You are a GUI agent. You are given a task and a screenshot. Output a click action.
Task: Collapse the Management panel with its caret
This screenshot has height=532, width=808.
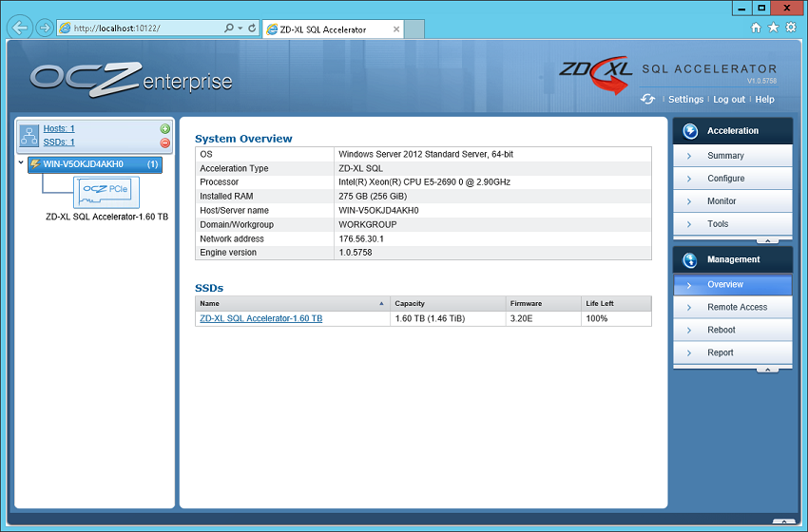[x=767, y=370]
